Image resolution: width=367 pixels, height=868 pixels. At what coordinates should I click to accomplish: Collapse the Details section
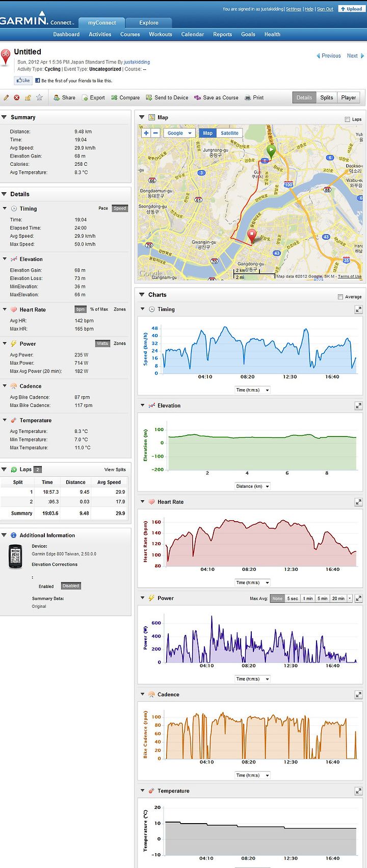coord(4,194)
